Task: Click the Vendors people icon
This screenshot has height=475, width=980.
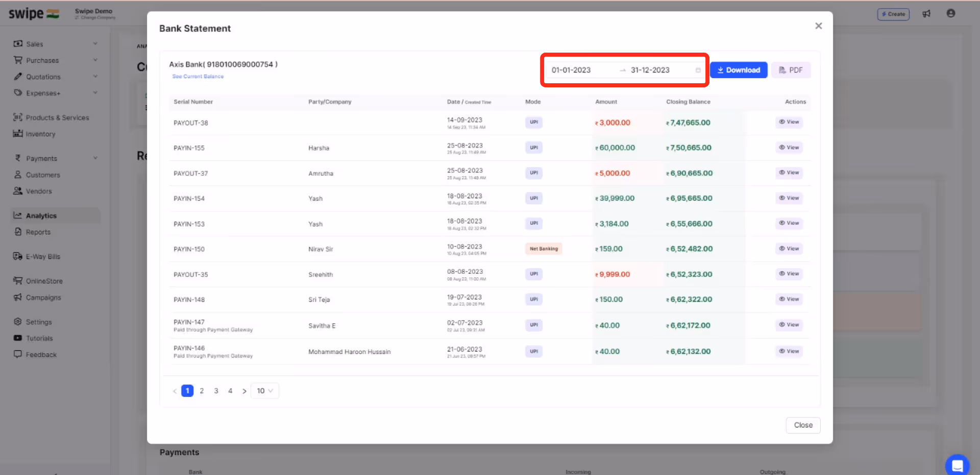Action: (18, 191)
